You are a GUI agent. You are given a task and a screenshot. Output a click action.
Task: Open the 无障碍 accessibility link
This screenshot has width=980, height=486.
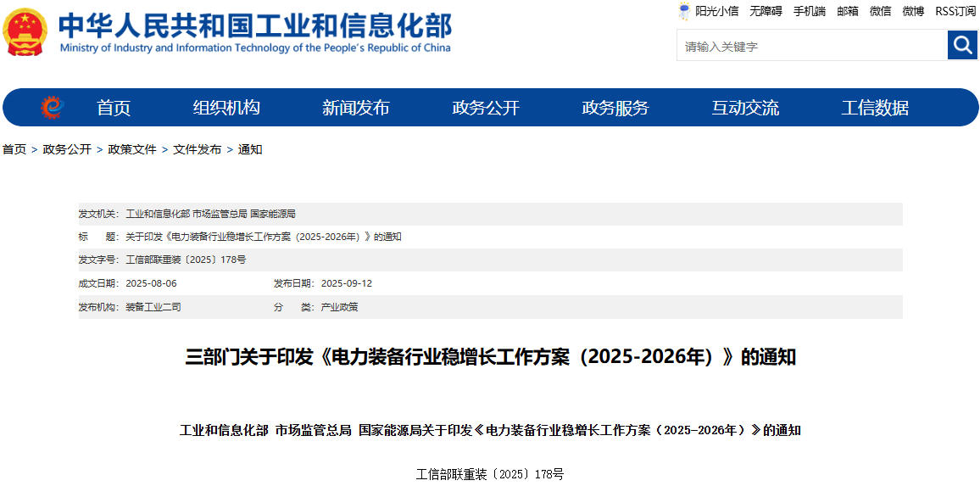click(x=766, y=11)
